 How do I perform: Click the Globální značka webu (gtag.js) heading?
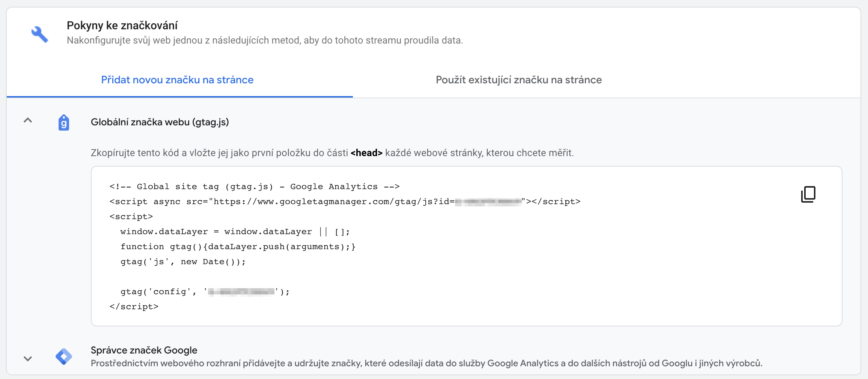coord(160,122)
